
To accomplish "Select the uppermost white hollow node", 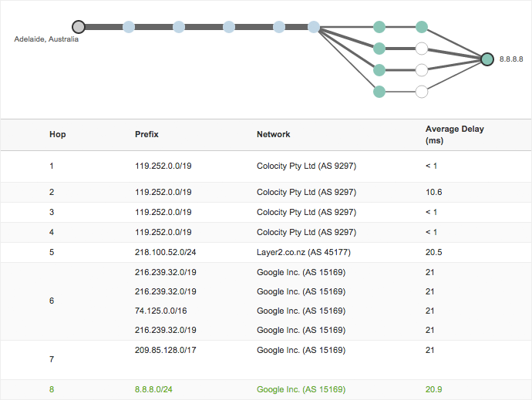I will [421, 49].
